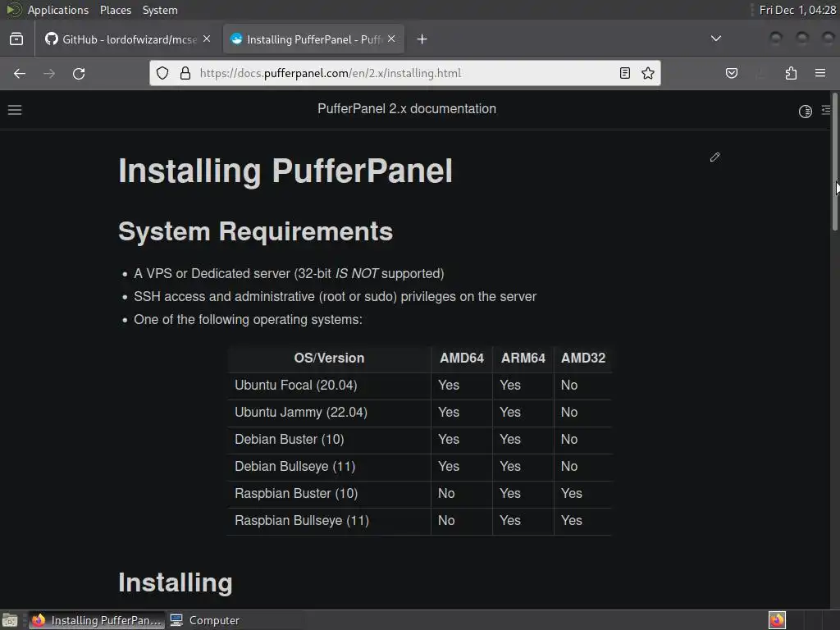This screenshot has height=630, width=840.
Task: Click the ARM64 column header
Action: tap(523, 358)
